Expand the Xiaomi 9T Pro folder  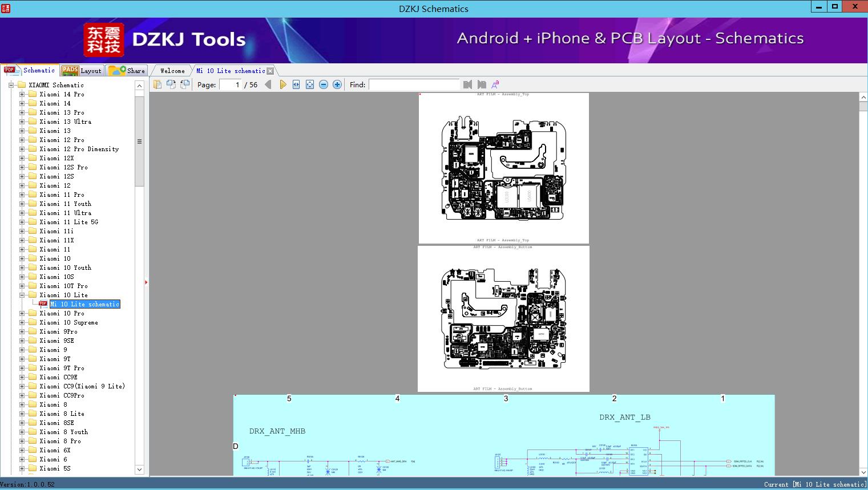tap(22, 368)
